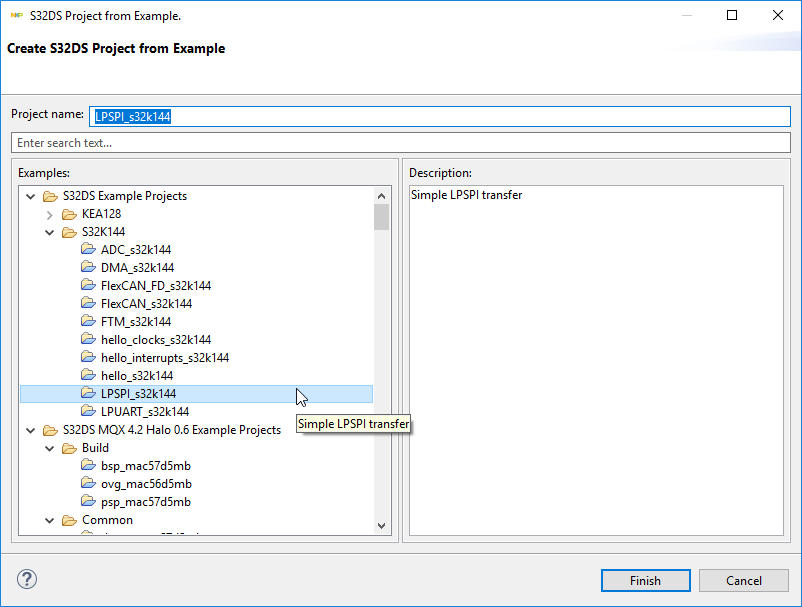Image resolution: width=802 pixels, height=607 pixels.
Task: Click the Common folder icon
Action: point(69,521)
